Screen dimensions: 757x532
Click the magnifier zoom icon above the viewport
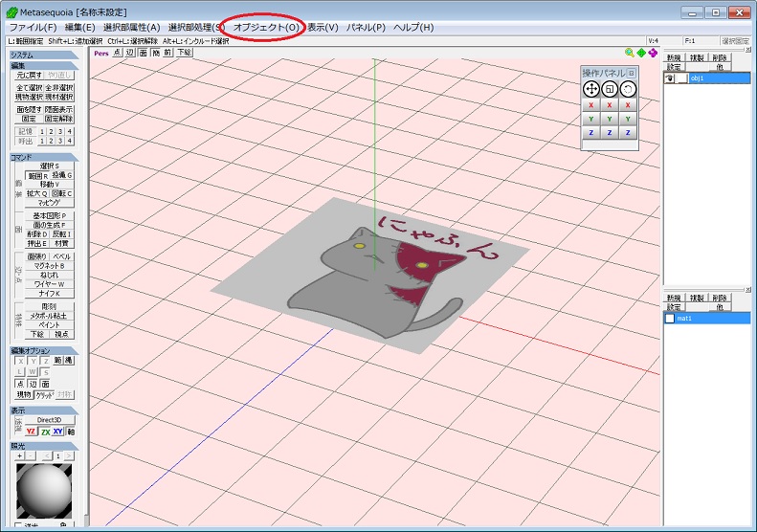(630, 54)
